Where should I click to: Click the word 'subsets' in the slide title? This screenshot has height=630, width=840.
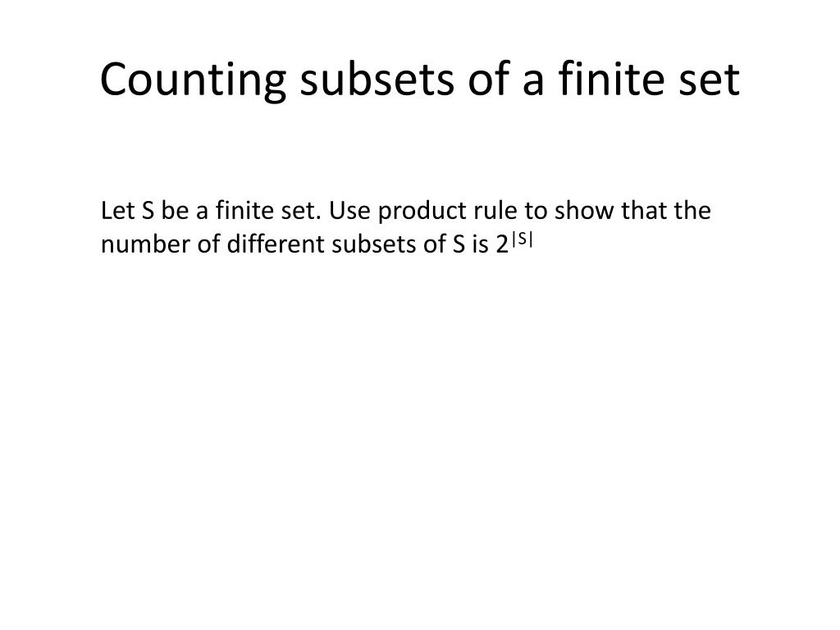pyautogui.click(x=377, y=80)
